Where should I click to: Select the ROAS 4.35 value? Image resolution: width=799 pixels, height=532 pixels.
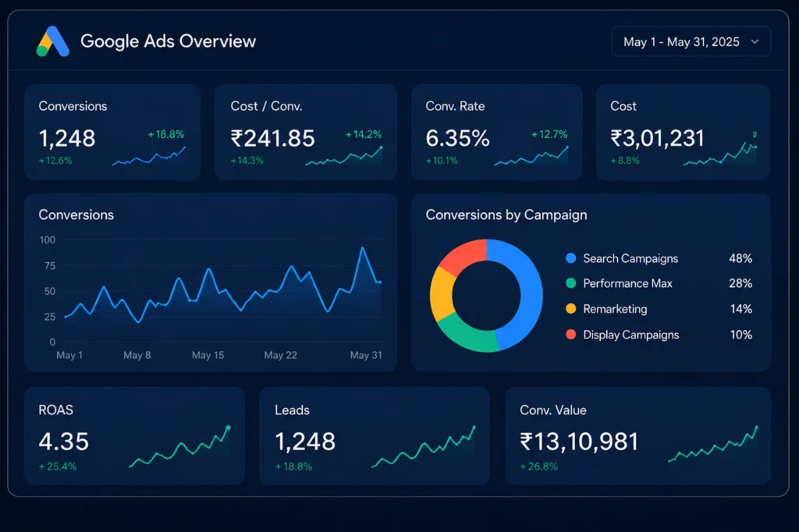[64, 442]
